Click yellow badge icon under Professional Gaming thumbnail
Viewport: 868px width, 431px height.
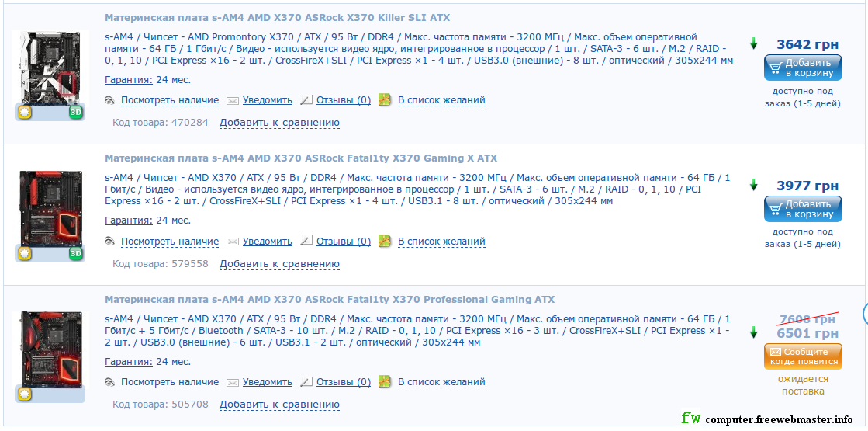(24, 395)
